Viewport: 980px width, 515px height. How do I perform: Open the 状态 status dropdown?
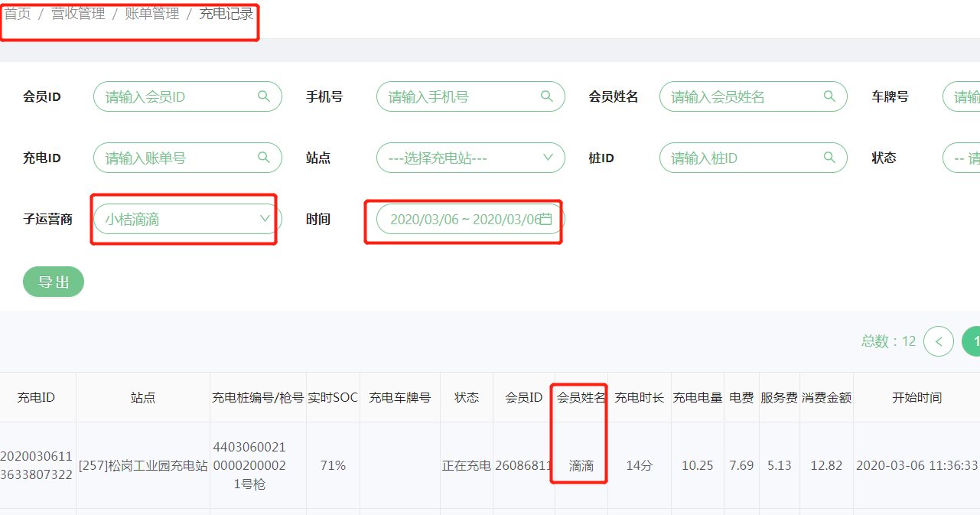tap(962, 158)
